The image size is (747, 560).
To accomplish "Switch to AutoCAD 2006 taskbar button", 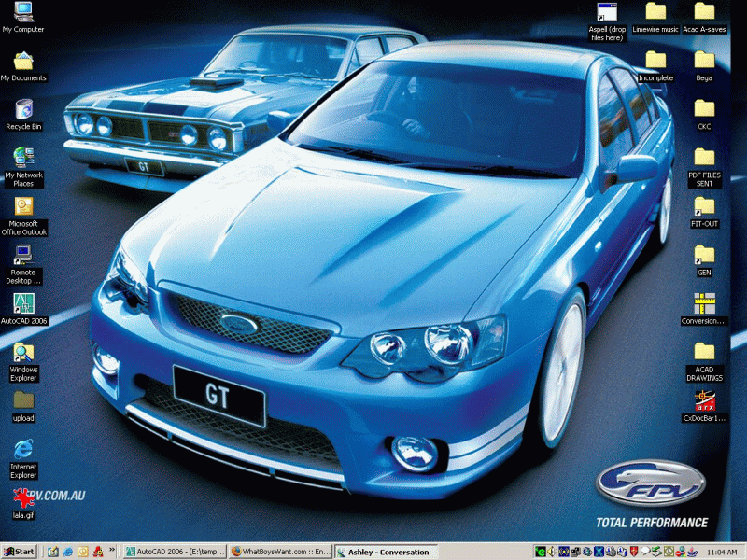I will 175,552.
